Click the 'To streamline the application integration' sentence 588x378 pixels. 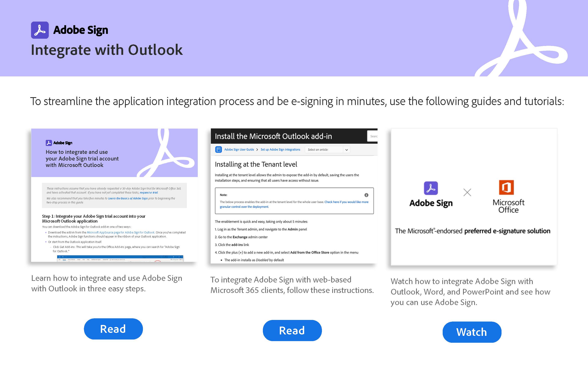pos(297,101)
